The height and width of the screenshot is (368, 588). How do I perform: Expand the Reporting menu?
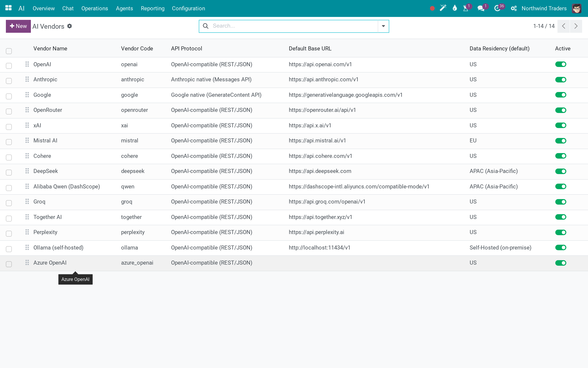pyautogui.click(x=153, y=8)
